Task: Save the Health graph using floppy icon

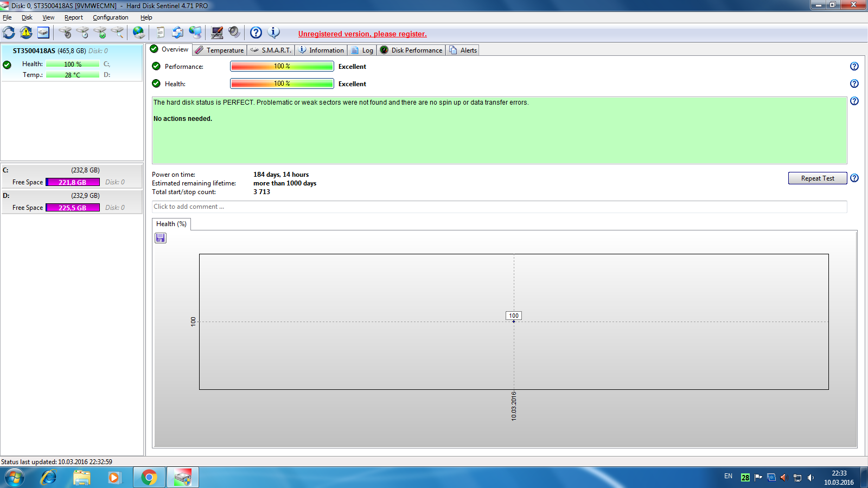Action: 161,238
